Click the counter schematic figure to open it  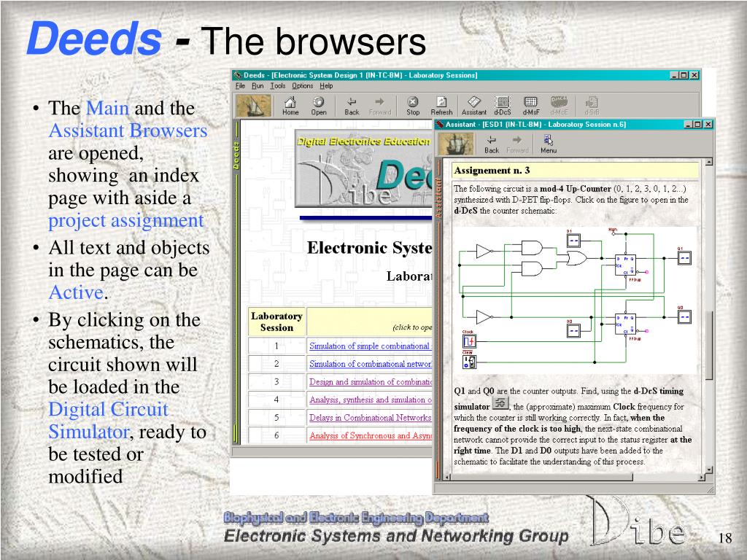tap(576, 300)
